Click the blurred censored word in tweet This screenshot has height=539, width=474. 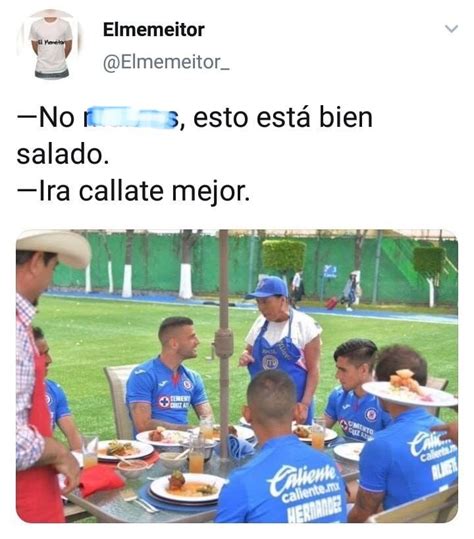coord(131,118)
